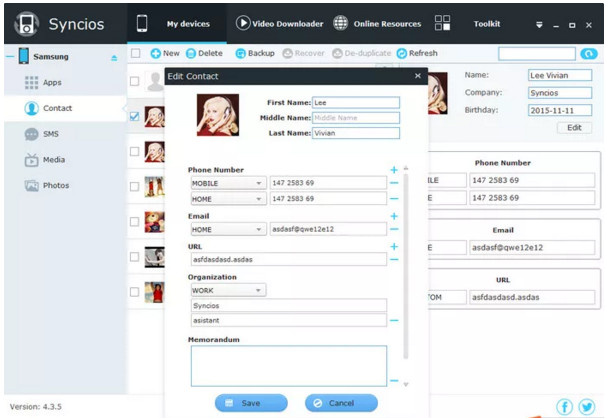Click the contact photo in Edit Contact
This screenshot has height=418, width=606.
pos(218,115)
